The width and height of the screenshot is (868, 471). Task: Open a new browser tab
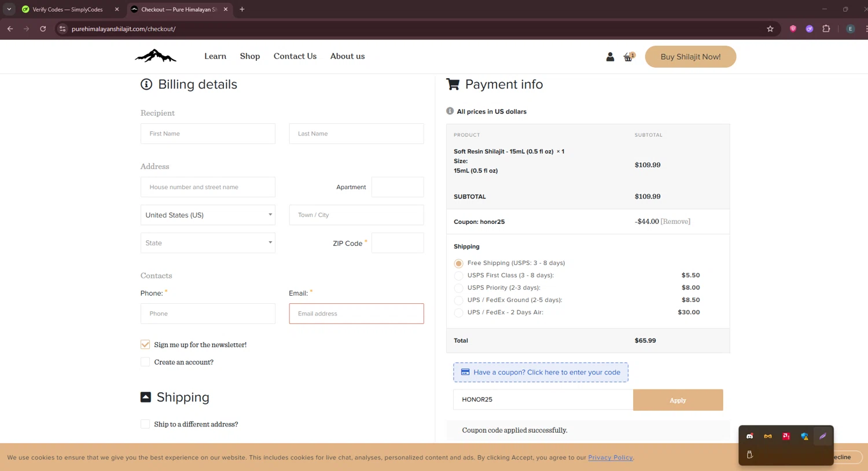242,9
